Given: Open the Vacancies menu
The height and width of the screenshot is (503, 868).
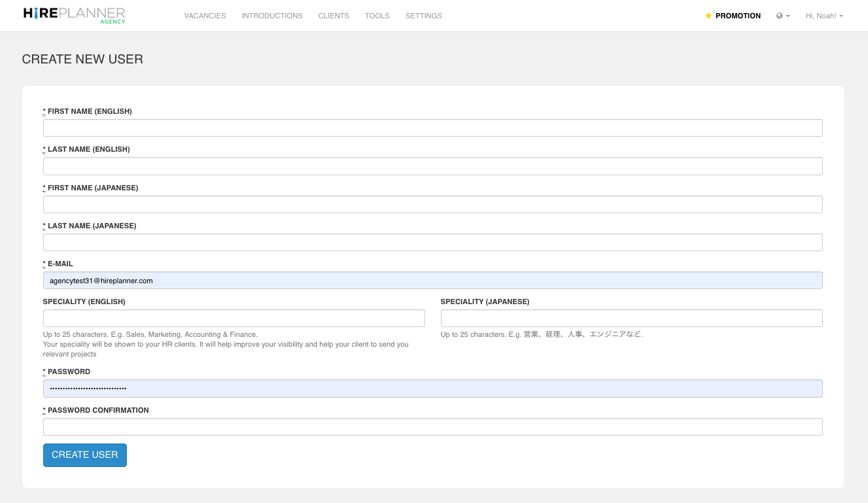Looking at the screenshot, I should [x=205, y=16].
